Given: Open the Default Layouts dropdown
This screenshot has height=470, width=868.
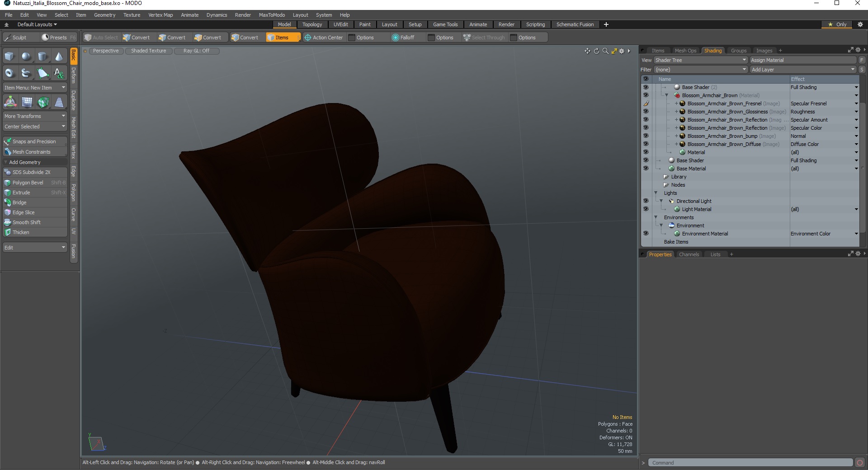Looking at the screenshot, I should click(x=37, y=24).
